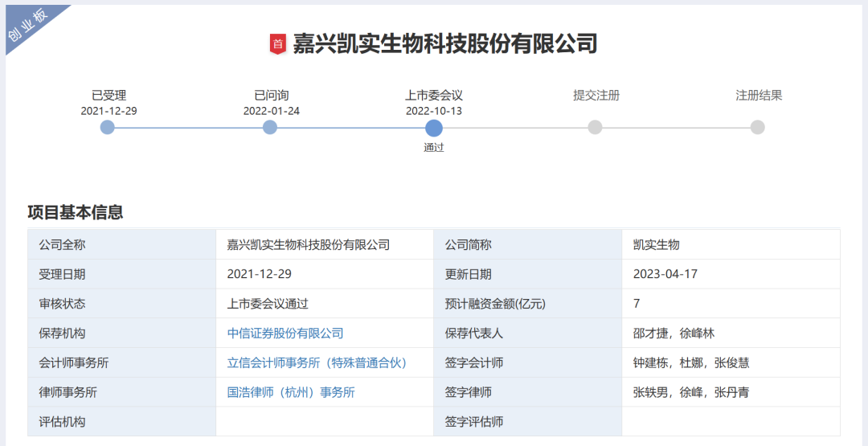Open 立信会计师事务所 accounting firm link
Screen dimensions: 868x446
[x=317, y=362]
